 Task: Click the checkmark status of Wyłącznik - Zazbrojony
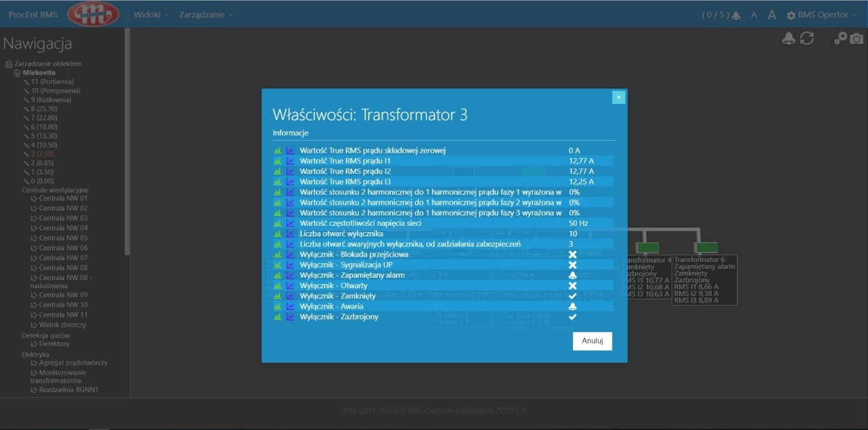click(573, 317)
